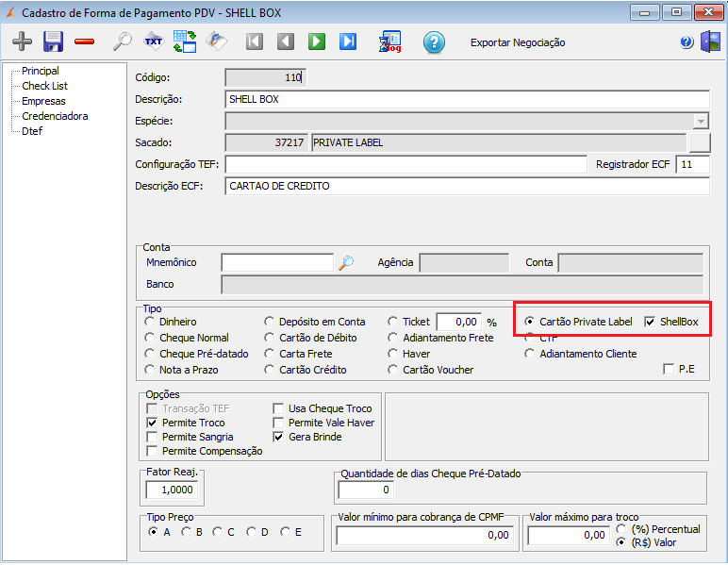Open help with large question mark icon

(434, 42)
